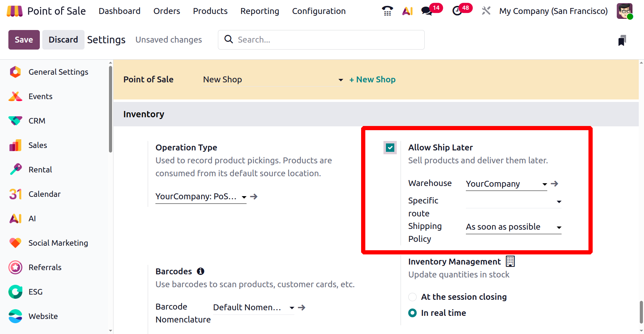Select the In real time radio option

pyautogui.click(x=412, y=313)
